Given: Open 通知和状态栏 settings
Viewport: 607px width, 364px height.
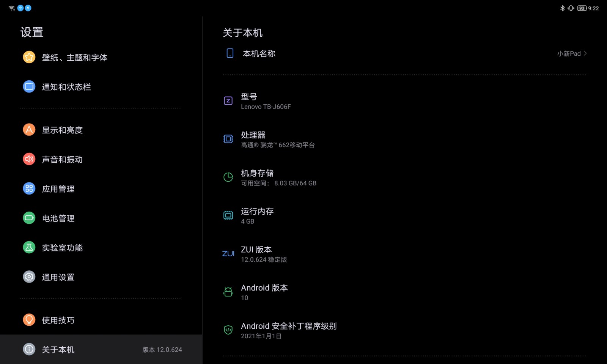Looking at the screenshot, I should tap(101, 87).
